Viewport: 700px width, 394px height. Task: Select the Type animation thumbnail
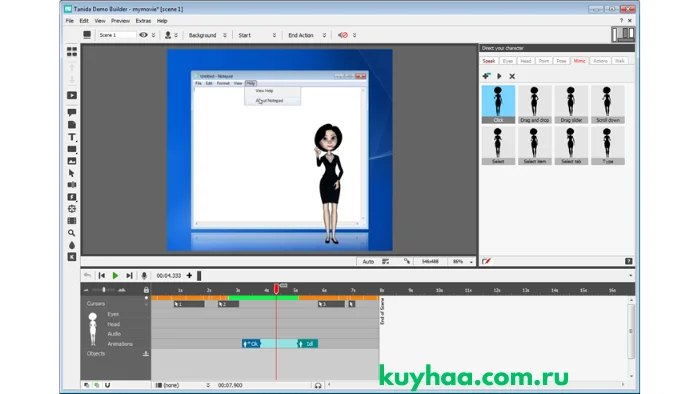tap(608, 145)
